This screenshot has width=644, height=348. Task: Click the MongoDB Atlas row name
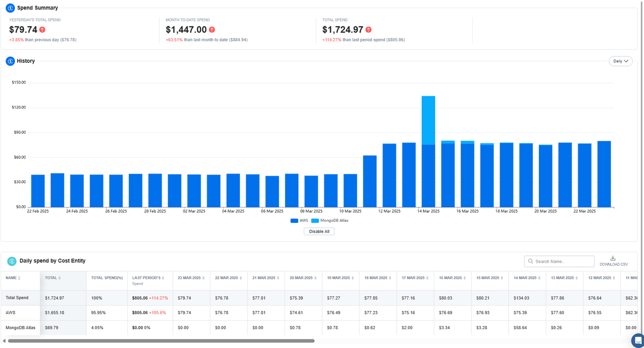20,328
